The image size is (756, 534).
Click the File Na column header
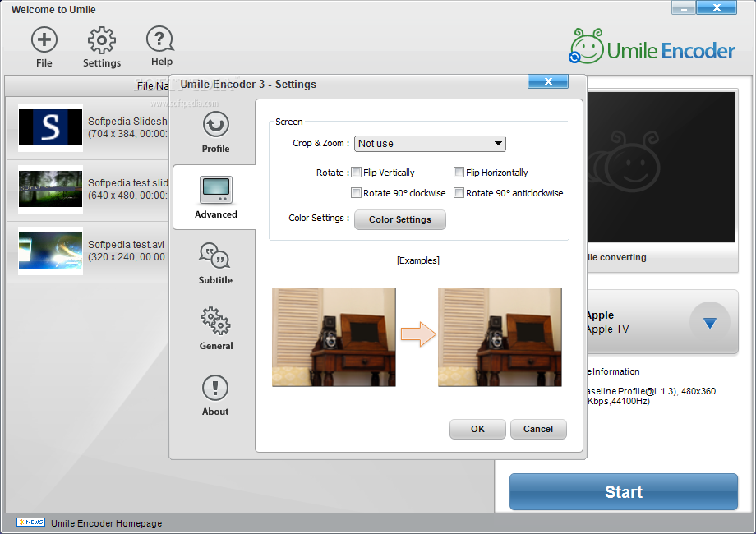click(152, 85)
